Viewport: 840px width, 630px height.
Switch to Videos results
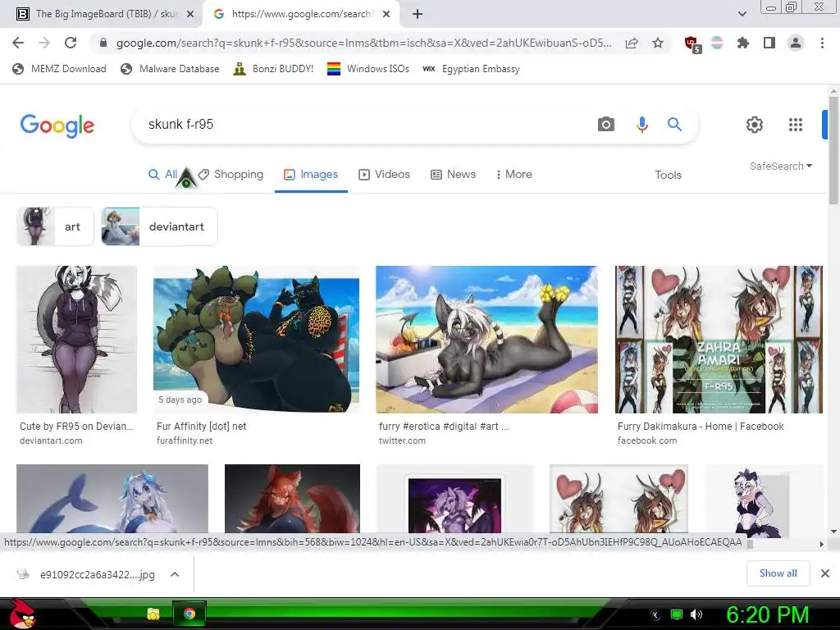tap(384, 174)
